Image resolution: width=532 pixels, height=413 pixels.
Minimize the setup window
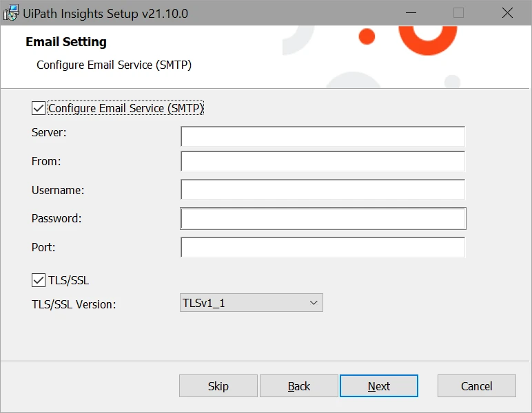pos(411,13)
